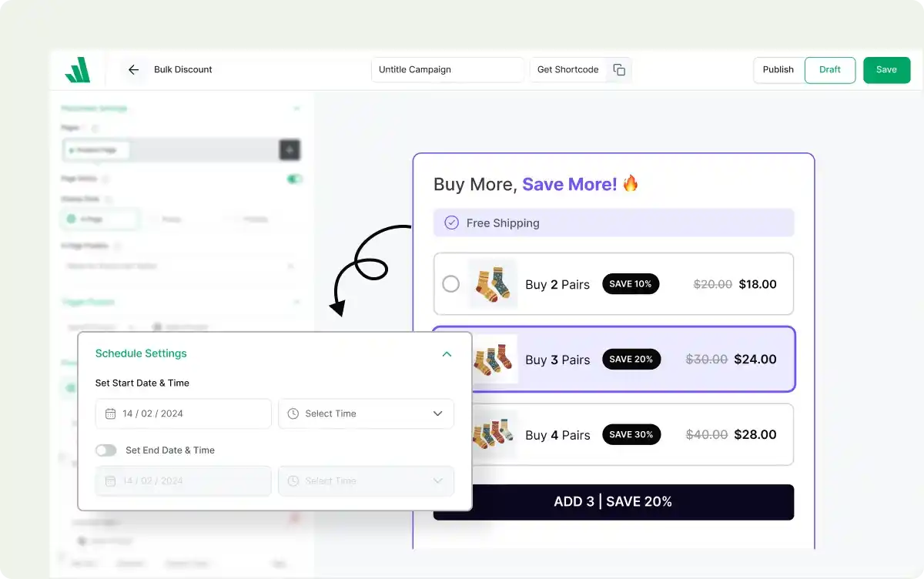Enable the Set End Date & Time toggle
The height and width of the screenshot is (579, 924).
coord(105,450)
